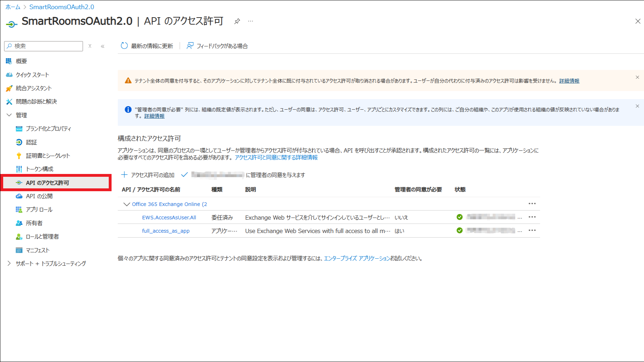644x362 pixels.
Task: Open ellipsis menu for EWS.AccessAsUser.All row
Action: [x=532, y=217]
